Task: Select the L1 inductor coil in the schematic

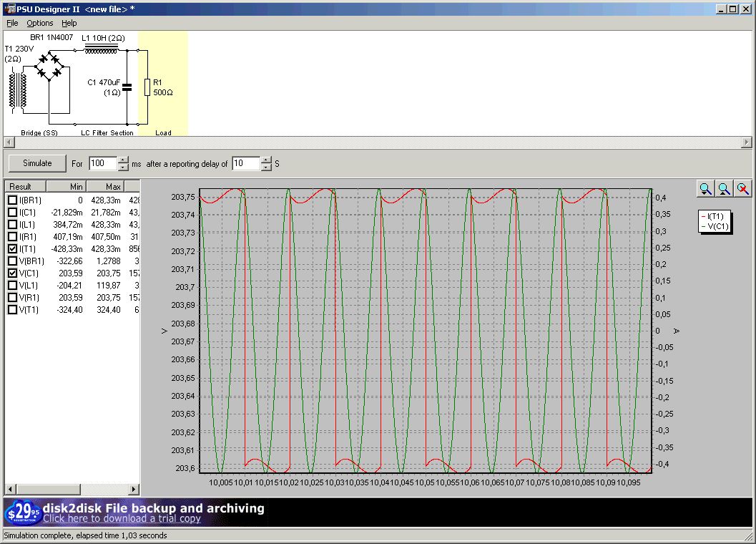Action: pos(101,49)
